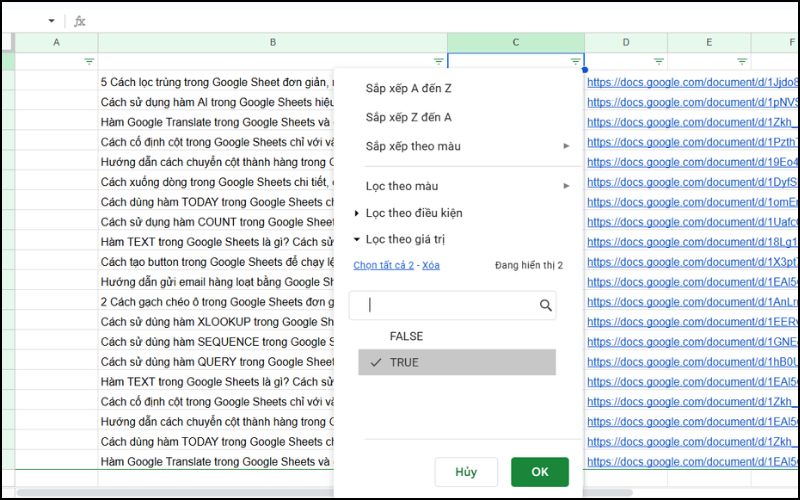Screen dimensions: 800x500
Task: Click the 'Đang hiển thị 2' status text
Action: (529, 265)
